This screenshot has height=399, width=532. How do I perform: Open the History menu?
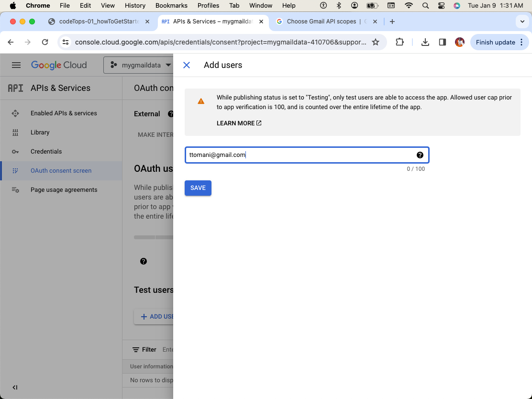(135, 5)
